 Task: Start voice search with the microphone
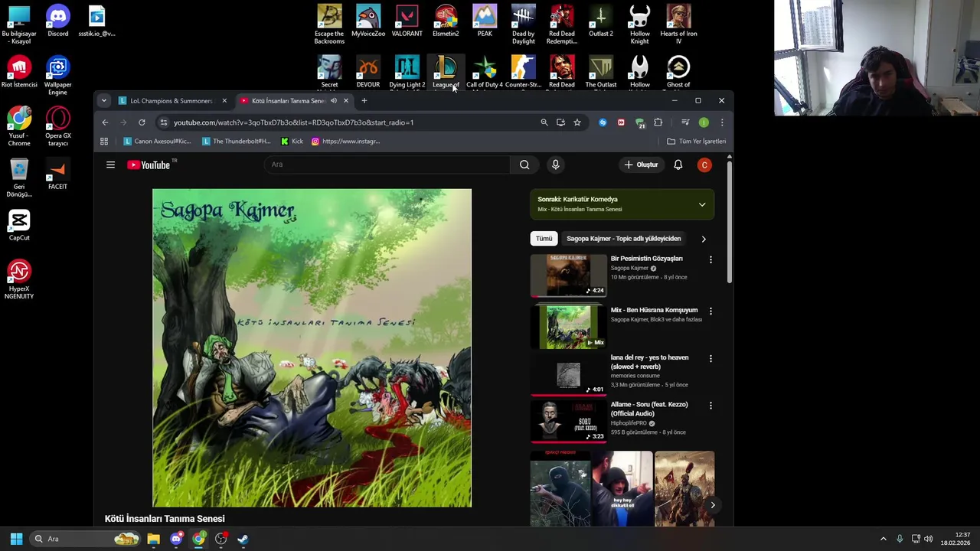point(556,165)
